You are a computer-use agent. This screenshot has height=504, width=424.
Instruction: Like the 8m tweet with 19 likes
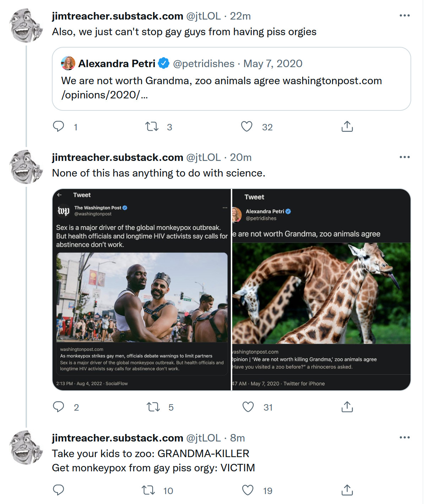[248, 490]
